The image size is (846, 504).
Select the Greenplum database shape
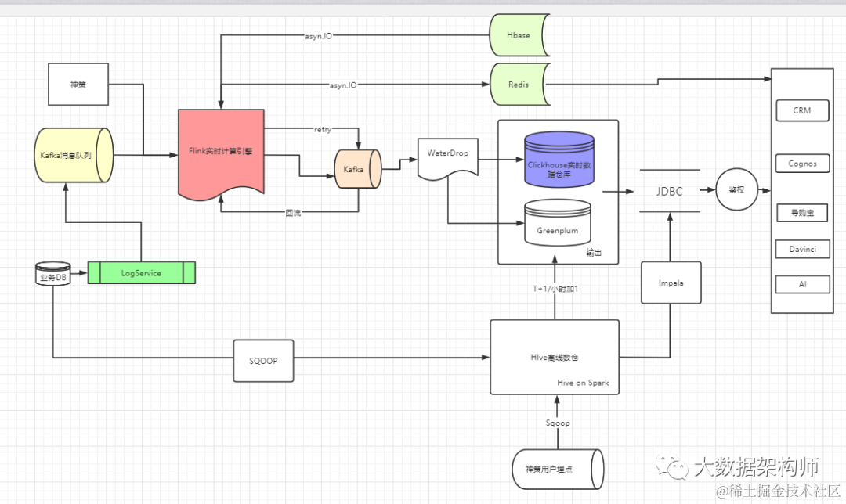click(558, 222)
